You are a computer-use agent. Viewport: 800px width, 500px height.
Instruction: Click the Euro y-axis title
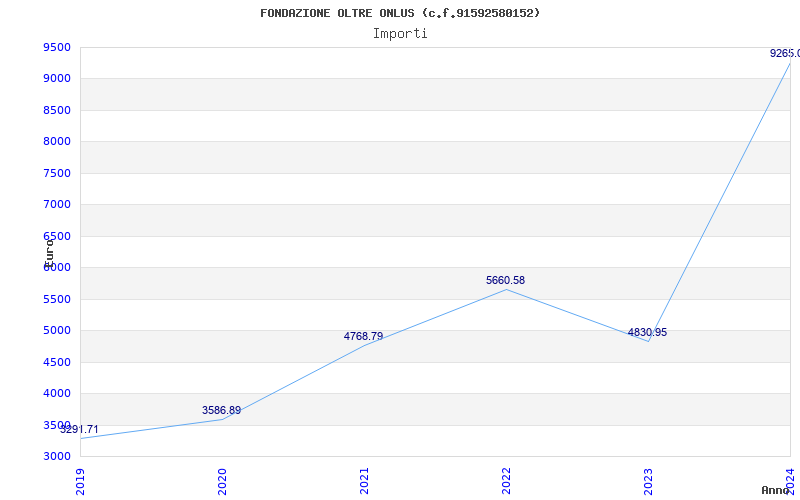pyautogui.click(x=49, y=253)
